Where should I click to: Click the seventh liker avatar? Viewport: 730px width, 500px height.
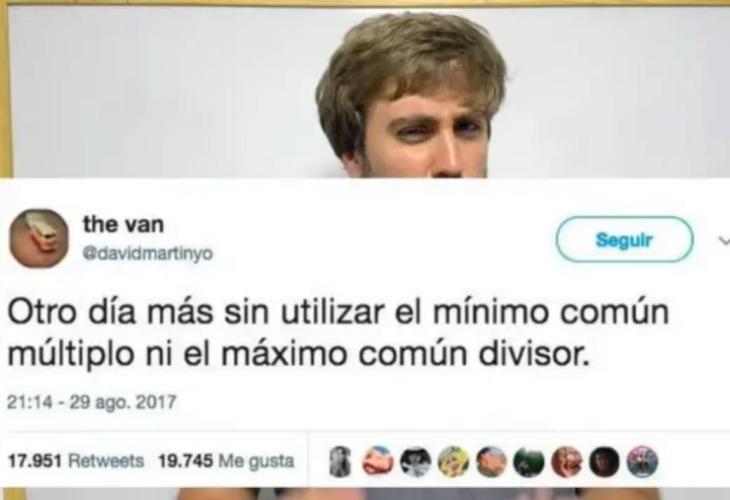(x=567, y=461)
